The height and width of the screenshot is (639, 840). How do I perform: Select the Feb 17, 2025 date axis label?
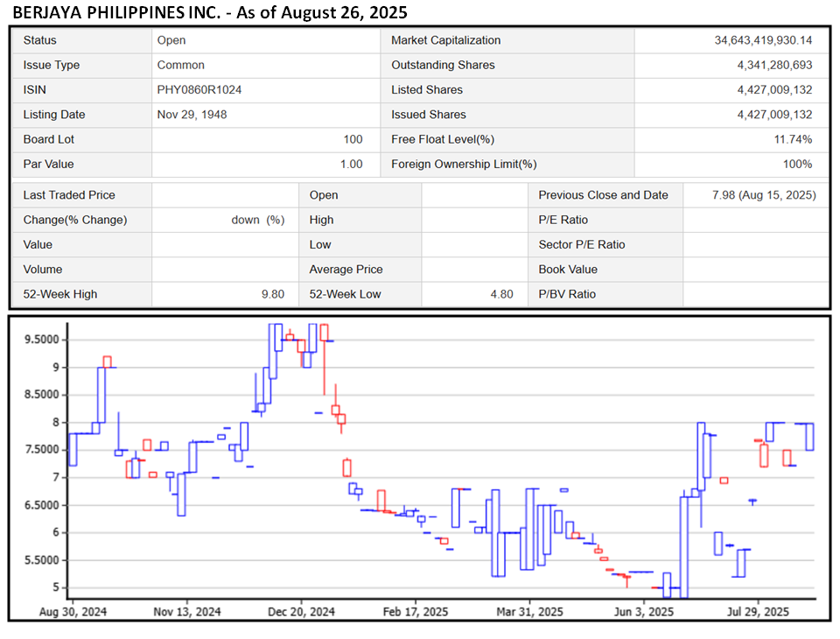click(x=415, y=612)
